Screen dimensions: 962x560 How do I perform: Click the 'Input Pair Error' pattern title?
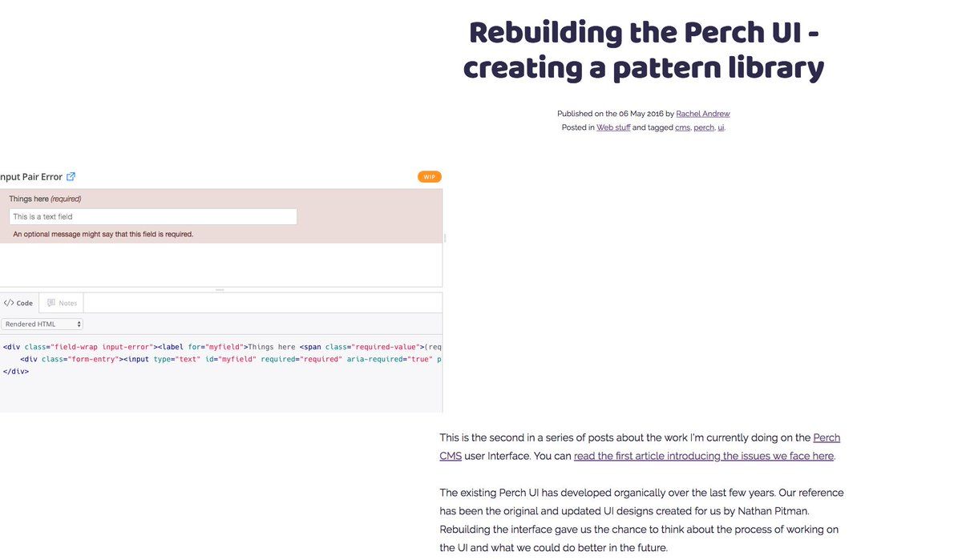(31, 177)
